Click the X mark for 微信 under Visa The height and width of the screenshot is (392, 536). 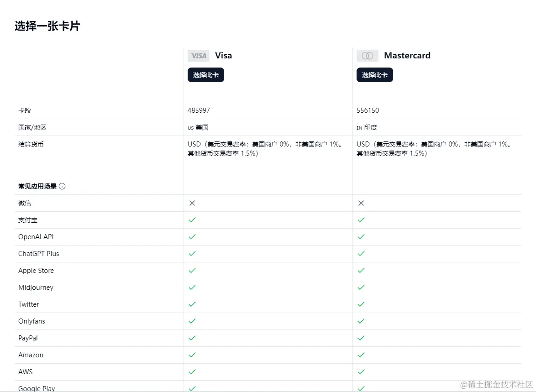coord(192,203)
